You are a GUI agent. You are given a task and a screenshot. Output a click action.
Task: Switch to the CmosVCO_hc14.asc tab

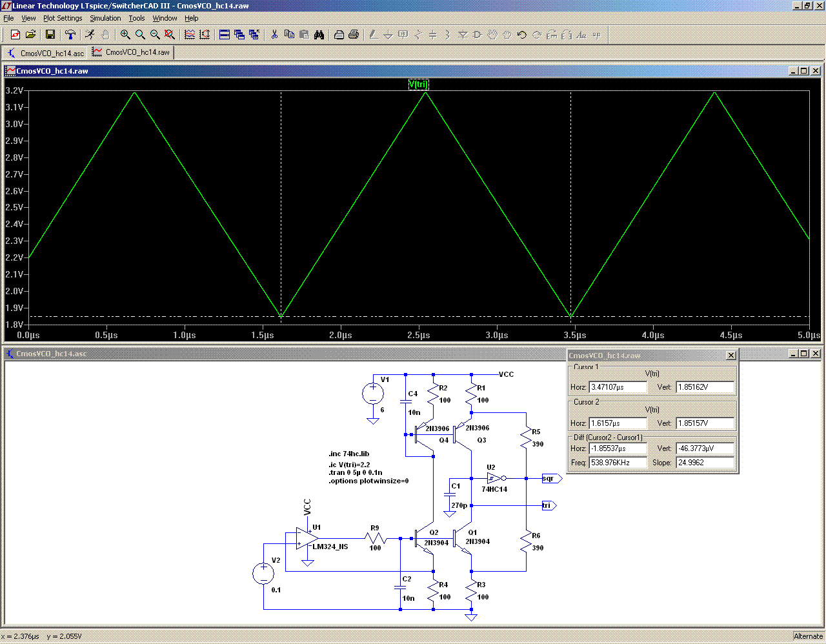(x=45, y=53)
